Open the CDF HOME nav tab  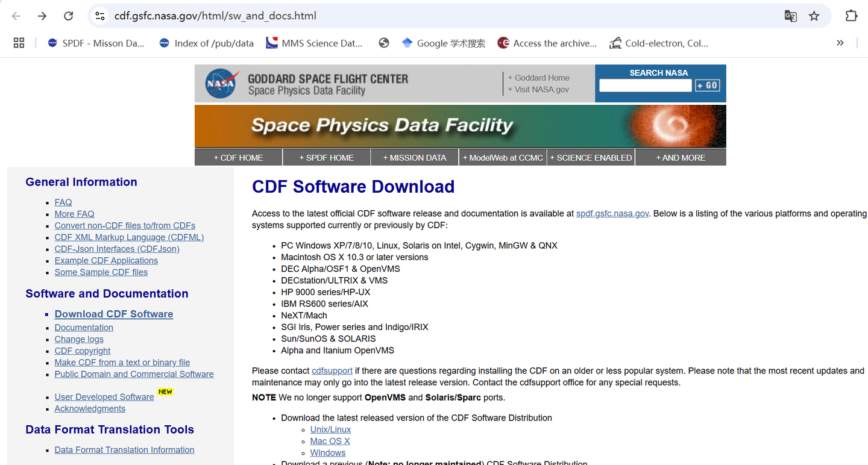(x=239, y=158)
